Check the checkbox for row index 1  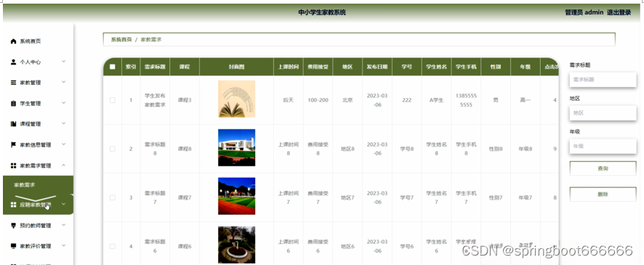[x=113, y=100]
